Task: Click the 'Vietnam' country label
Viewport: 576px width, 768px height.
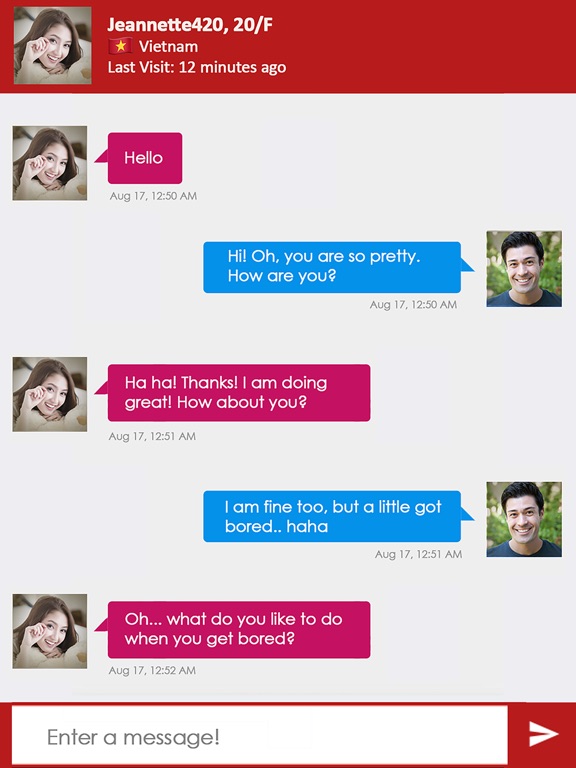Action: (x=168, y=47)
